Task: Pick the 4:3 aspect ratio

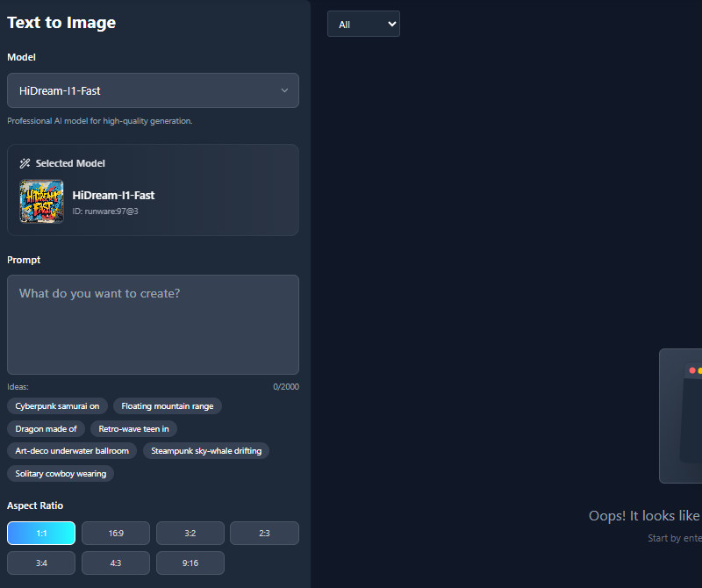Action: click(116, 563)
